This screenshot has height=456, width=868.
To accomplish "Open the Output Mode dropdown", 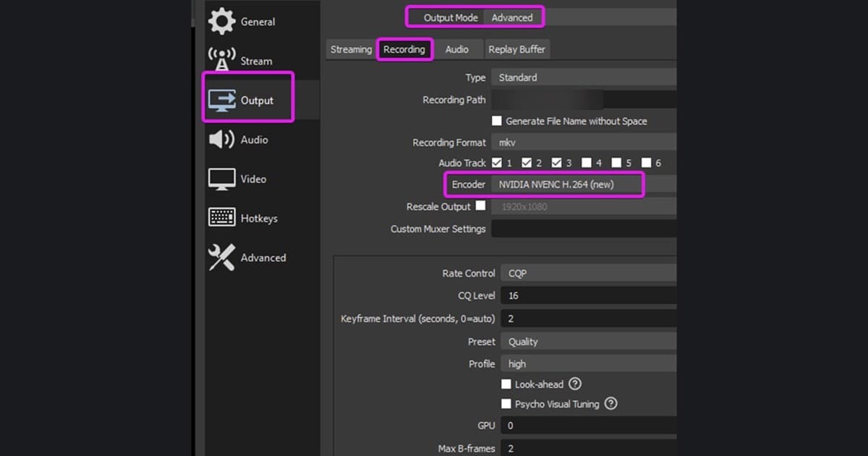I will (x=580, y=17).
